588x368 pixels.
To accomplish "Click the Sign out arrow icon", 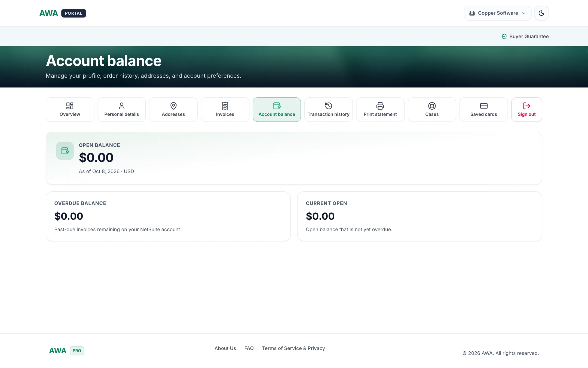I will 527,106.
